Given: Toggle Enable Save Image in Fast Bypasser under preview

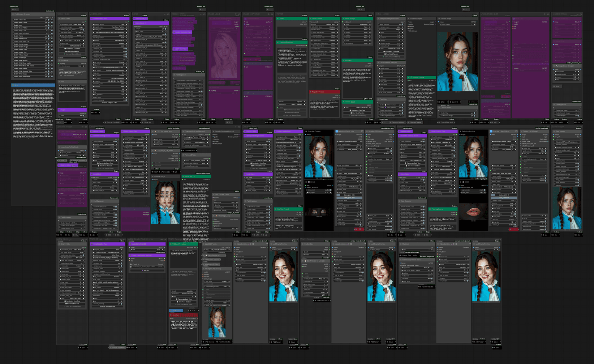Looking at the screenshot, I should pyautogui.click(x=474, y=116).
